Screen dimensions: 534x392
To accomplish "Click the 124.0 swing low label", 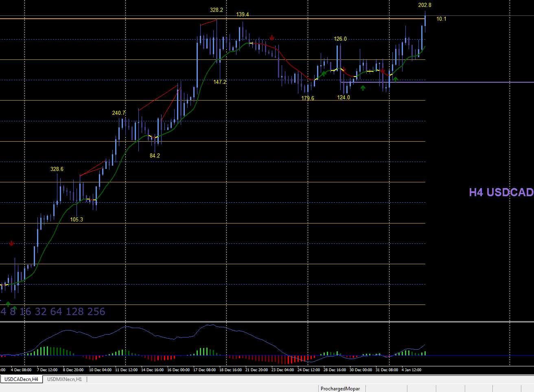I will (x=344, y=97).
